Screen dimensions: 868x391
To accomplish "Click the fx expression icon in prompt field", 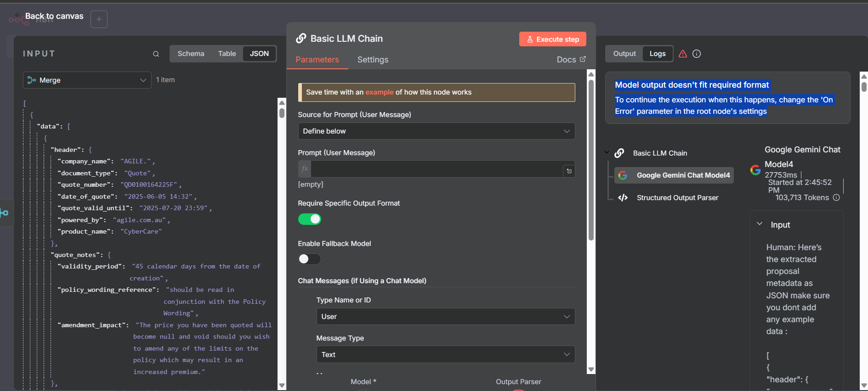I will (305, 169).
